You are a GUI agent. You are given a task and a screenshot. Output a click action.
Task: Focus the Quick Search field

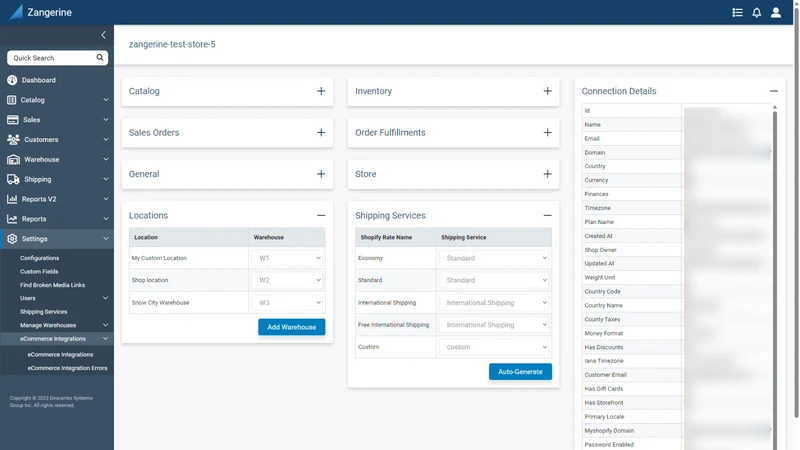(x=57, y=58)
